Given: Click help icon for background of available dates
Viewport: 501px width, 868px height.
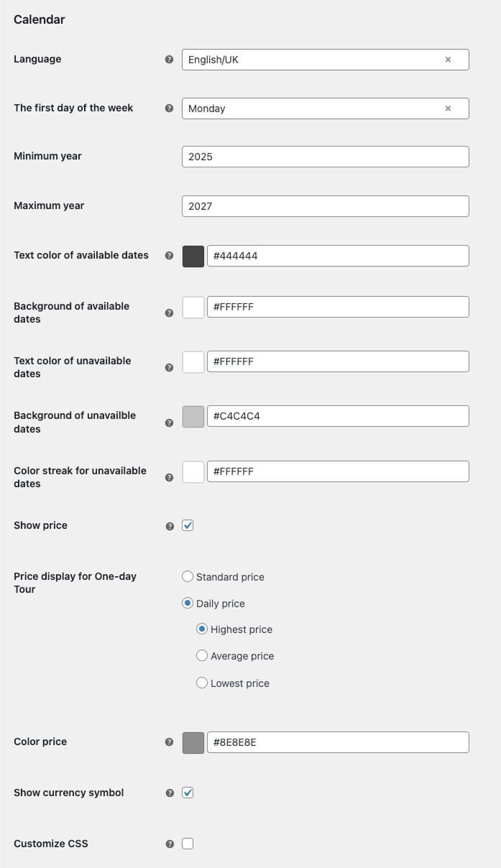Looking at the screenshot, I should 169,313.
